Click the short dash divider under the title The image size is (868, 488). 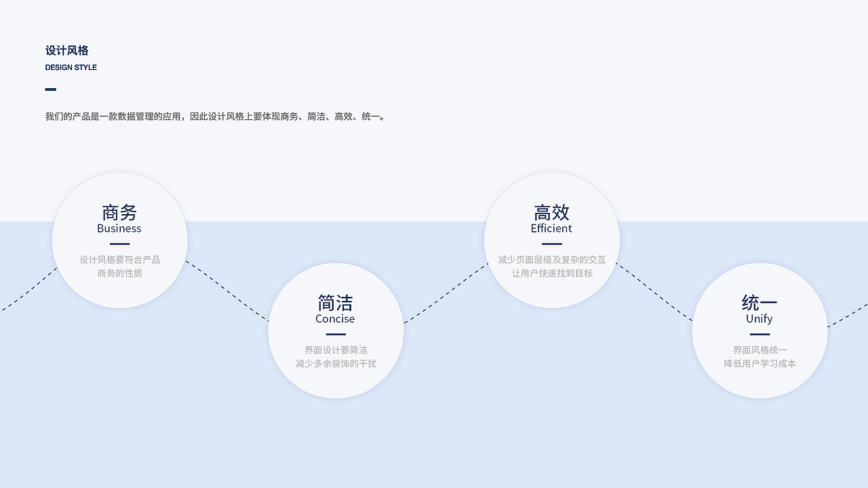pyautogui.click(x=50, y=89)
